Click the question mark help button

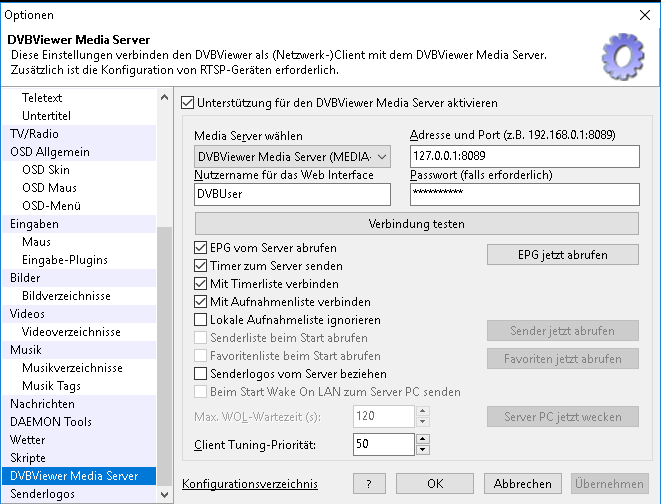[369, 484]
